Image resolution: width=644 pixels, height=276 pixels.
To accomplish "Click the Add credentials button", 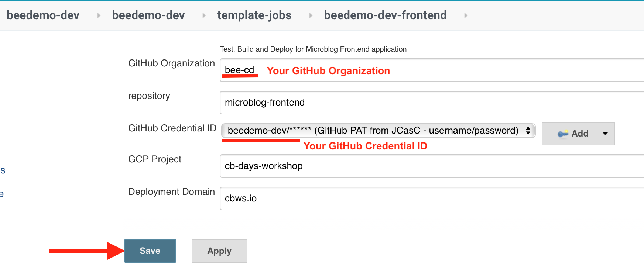I will click(578, 134).
